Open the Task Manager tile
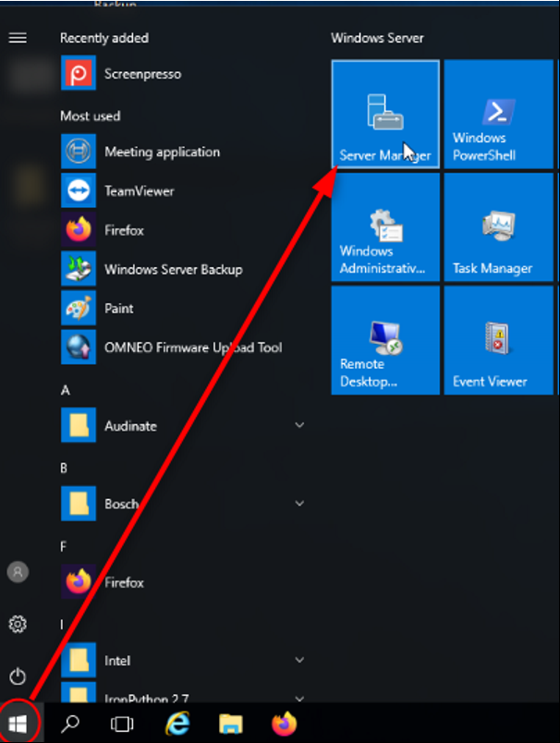560x743 pixels. click(x=498, y=227)
